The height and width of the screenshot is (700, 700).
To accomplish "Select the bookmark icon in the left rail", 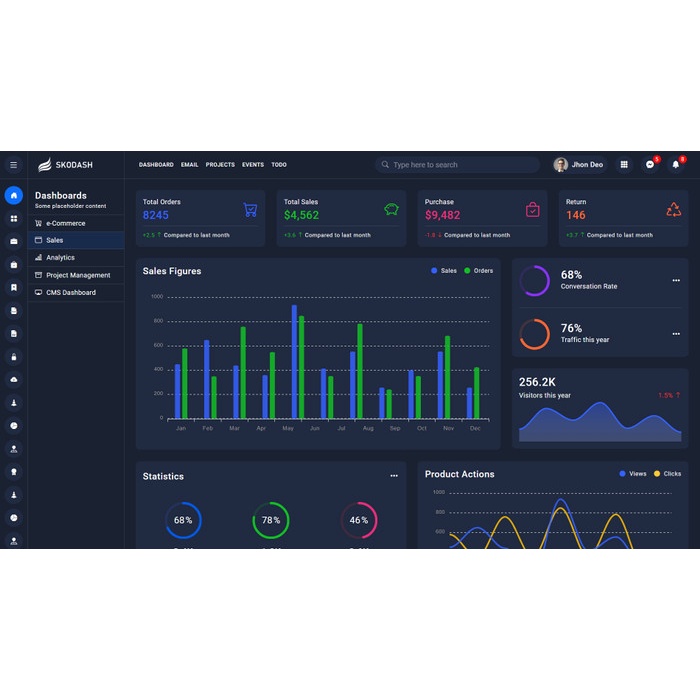I will point(14,288).
